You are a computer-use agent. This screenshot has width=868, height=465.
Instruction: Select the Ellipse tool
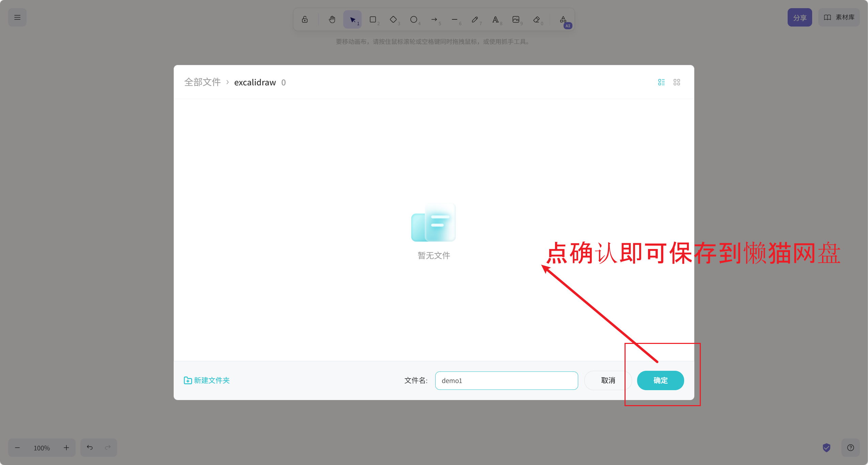point(414,19)
